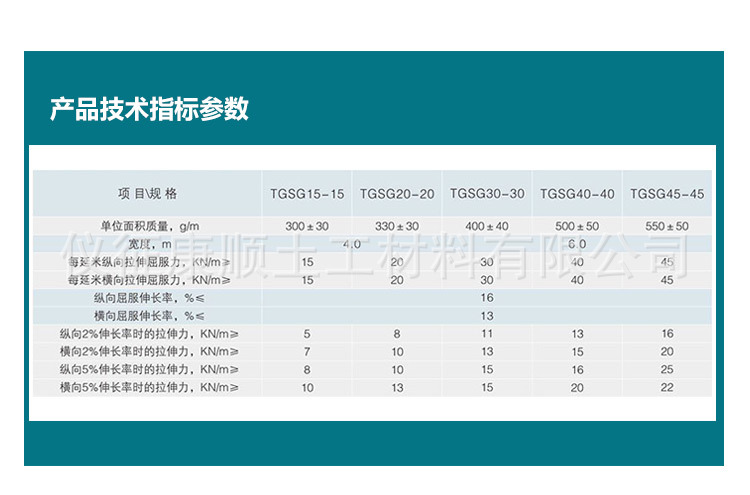Click 20 in 每延米横向拉伸屈服力 row
This screenshot has height=495, width=750.
397,280
